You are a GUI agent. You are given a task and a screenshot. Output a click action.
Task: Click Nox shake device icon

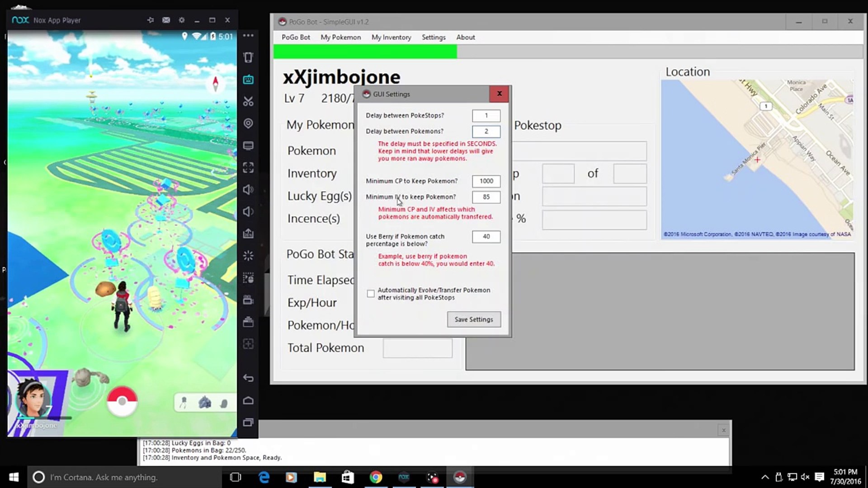248,57
